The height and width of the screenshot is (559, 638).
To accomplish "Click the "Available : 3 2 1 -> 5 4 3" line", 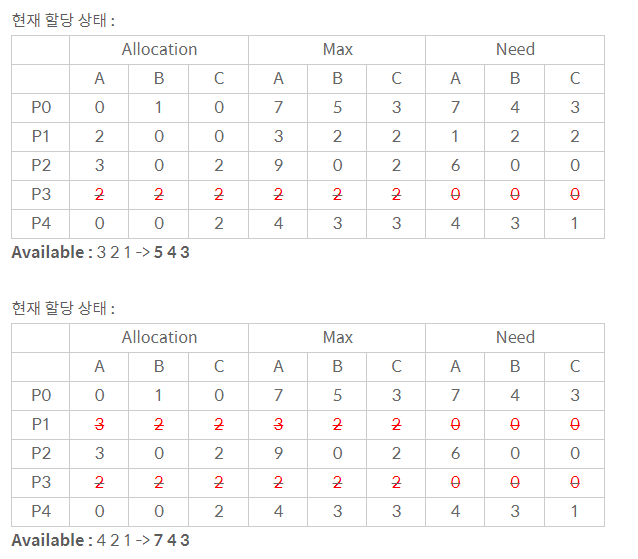I will point(100,252).
